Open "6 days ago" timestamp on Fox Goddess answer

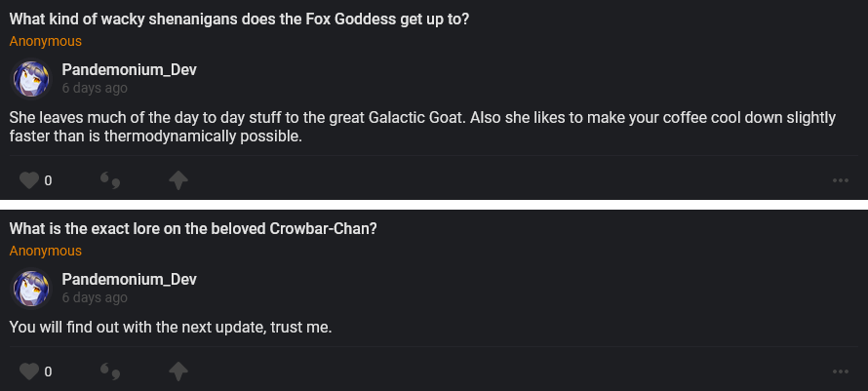pyautogui.click(x=95, y=89)
